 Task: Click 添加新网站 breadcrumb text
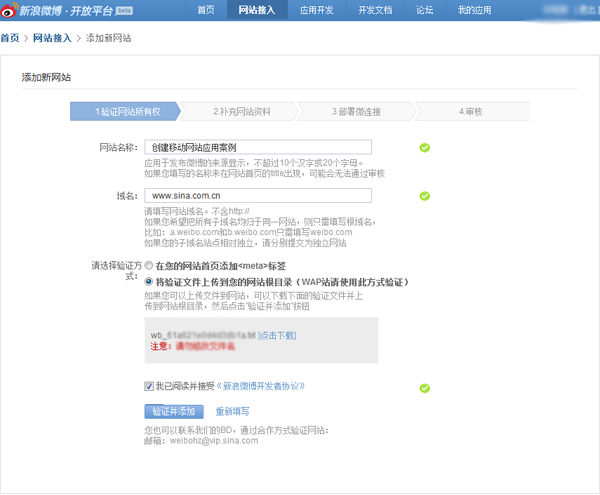pos(108,38)
